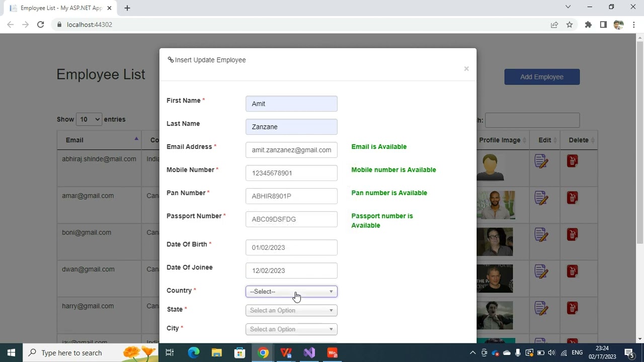Open the Chrome three-dot menu
644x362 pixels.
[634, 25]
